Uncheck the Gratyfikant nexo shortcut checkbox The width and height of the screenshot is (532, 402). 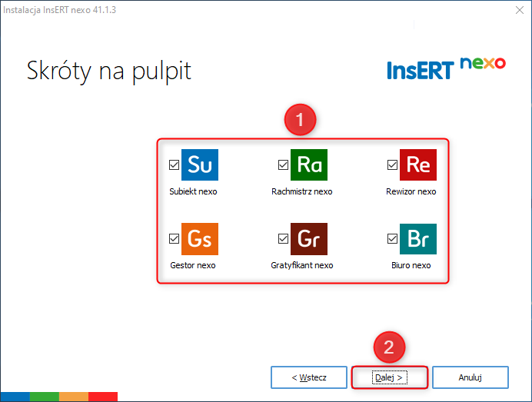284,239
